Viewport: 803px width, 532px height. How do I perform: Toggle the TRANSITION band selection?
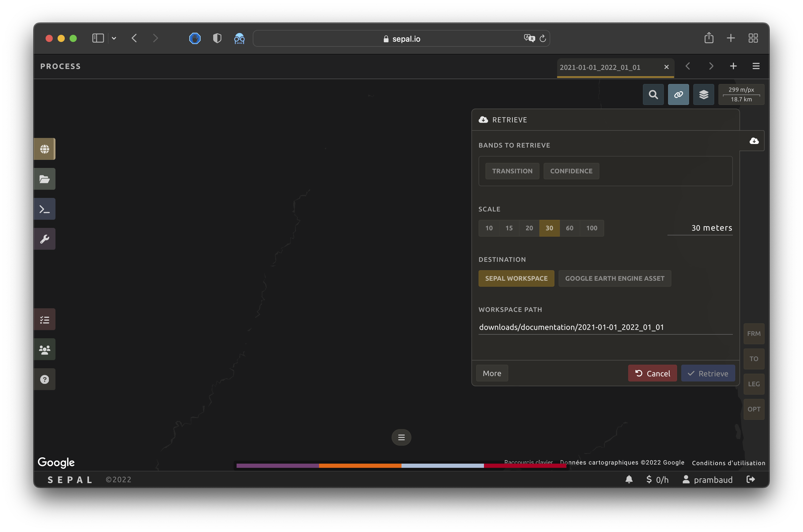coord(512,171)
